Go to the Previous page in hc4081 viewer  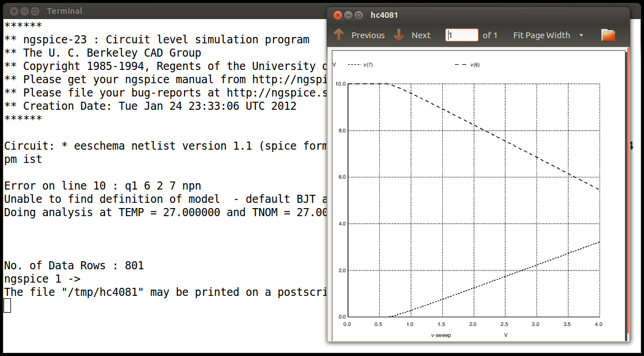click(359, 35)
